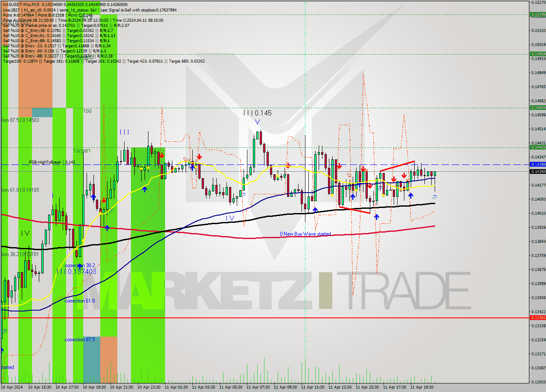The height and width of the screenshot is (392, 546).
Task: Click the green 0.15196 price tag
Action: [537, 14]
